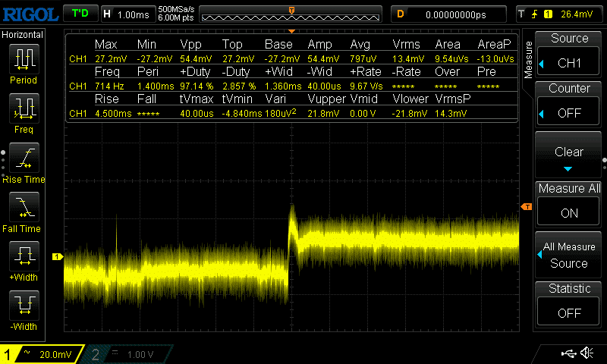Click the T'D trigger status indicator
This screenshot has width=607, height=364.
[x=79, y=14]
